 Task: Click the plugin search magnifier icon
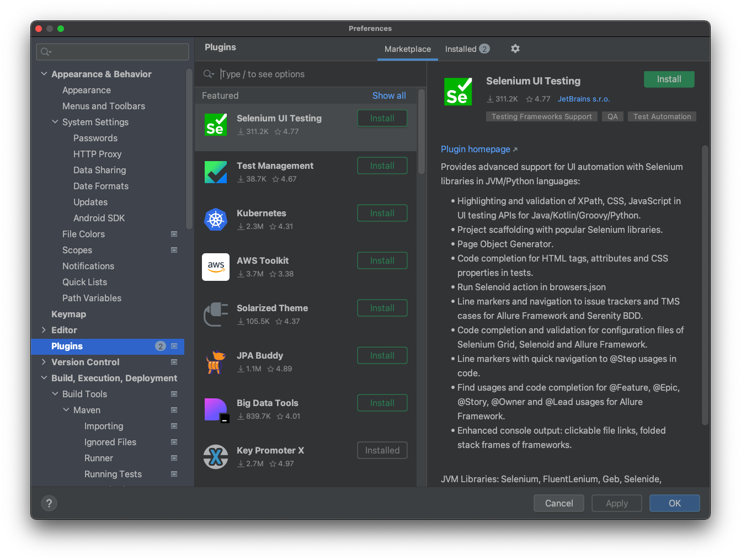coord(209,74)
